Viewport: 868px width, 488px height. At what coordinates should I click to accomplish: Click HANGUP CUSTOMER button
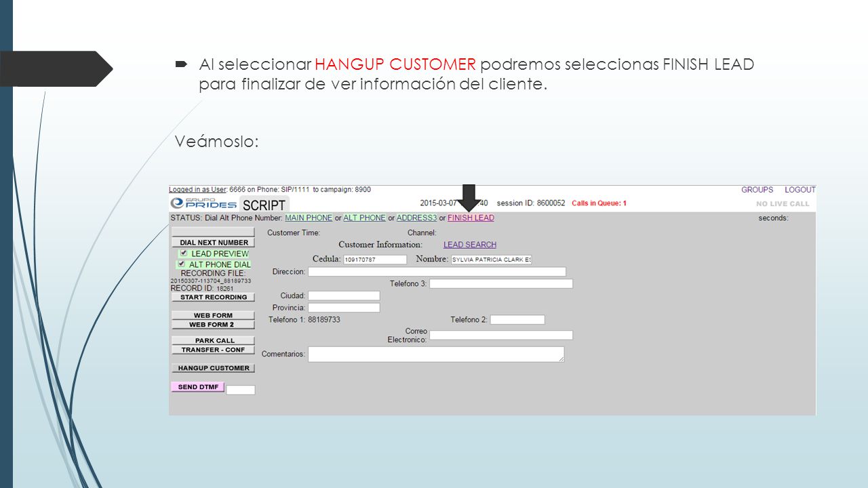[x=213, y=368]
